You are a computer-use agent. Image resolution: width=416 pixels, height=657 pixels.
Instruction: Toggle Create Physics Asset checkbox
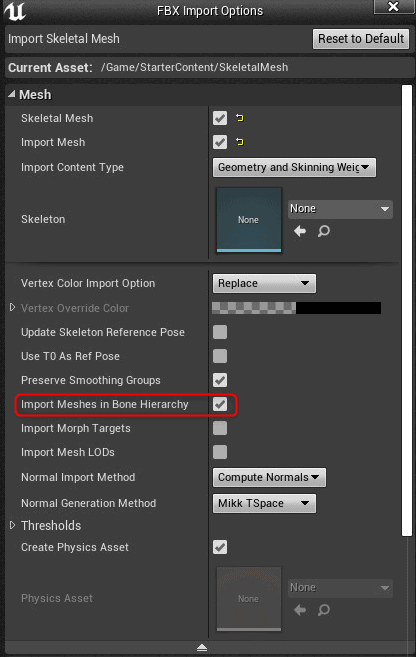tap(220, 547)
